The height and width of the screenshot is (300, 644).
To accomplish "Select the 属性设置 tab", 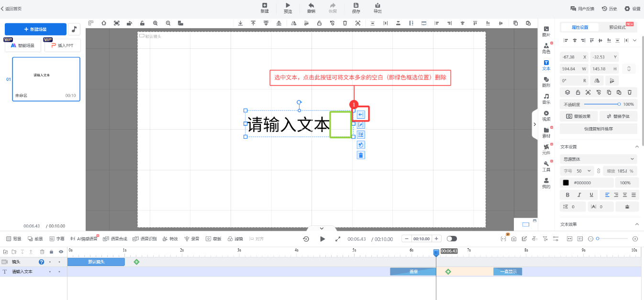I will [579, 27].
